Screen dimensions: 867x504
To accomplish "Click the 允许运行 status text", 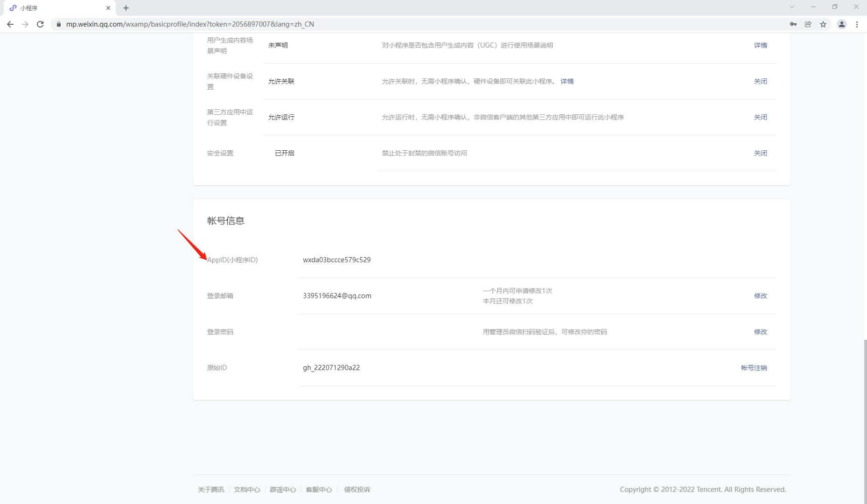I will coord(281,117).
